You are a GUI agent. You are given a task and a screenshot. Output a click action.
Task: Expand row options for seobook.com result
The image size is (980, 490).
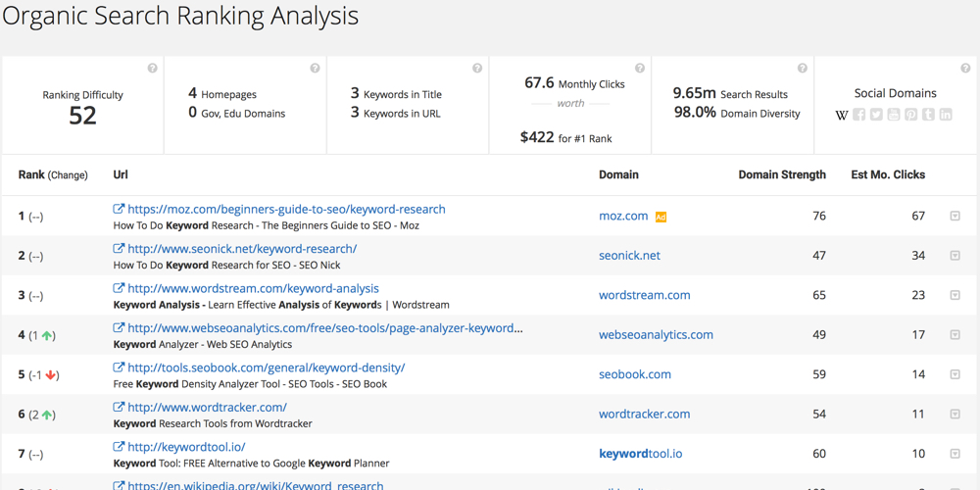pyautogui.click(x=955, y=374)
